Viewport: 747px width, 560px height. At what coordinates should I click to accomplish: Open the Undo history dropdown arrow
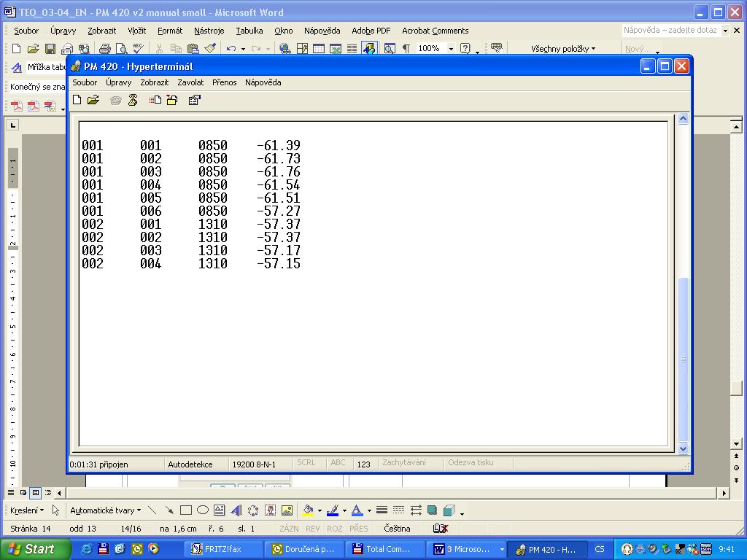coord(243,49)
